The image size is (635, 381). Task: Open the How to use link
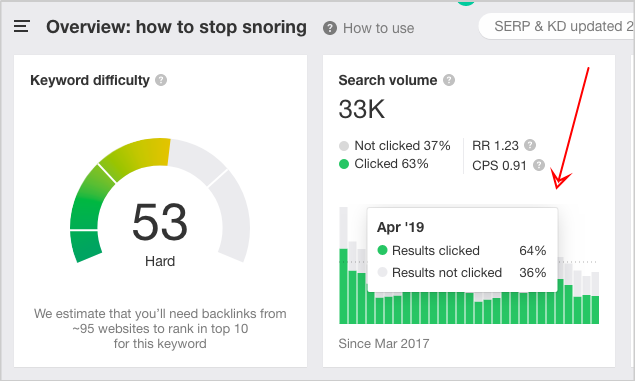378,28
